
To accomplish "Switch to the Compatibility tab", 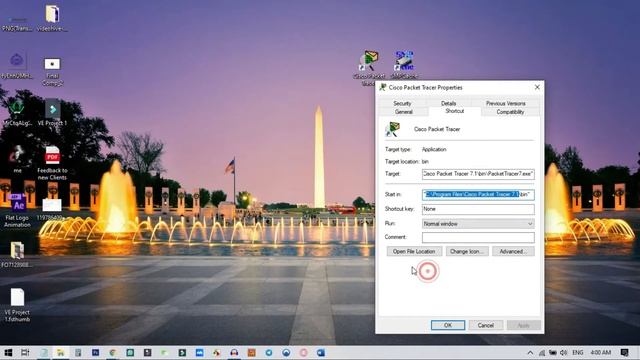I will point(510,112).
